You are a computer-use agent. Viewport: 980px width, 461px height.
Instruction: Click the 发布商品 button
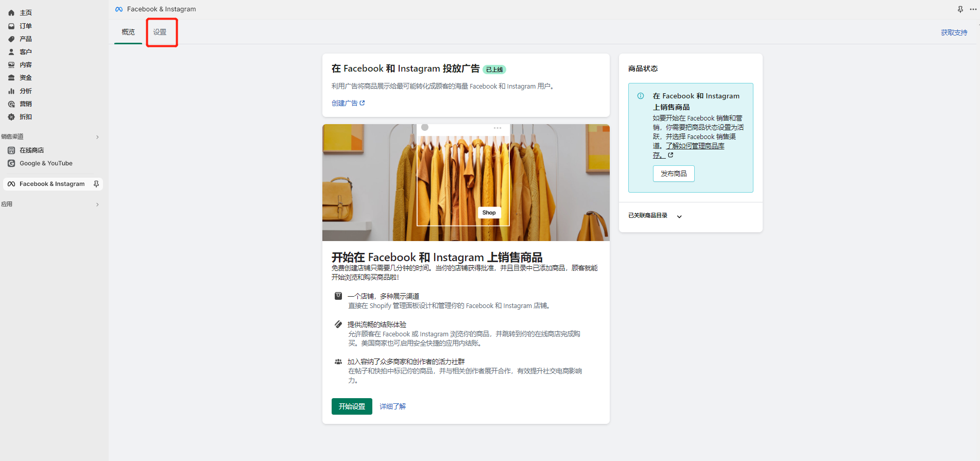click(x=674, y=174)
